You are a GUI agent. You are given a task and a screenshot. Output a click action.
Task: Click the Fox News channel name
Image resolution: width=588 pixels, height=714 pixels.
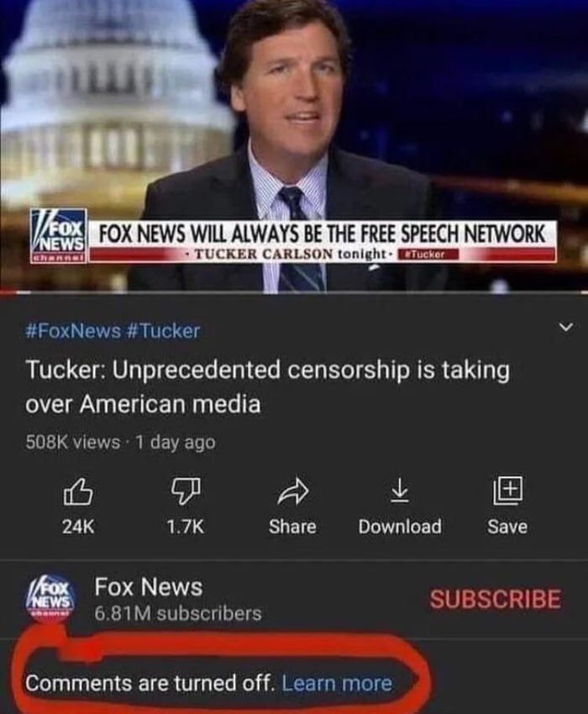point(149,586)
